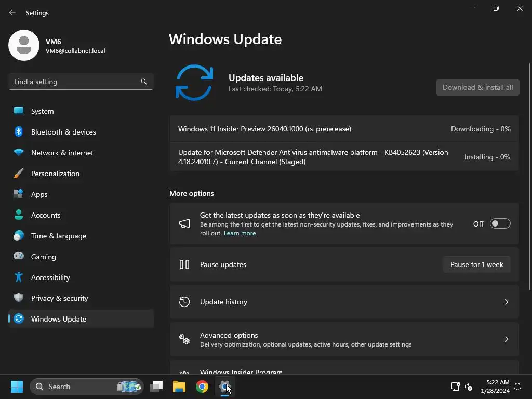The width and height of the screenshot is (532, 399).
Task: Click the VM6 user avatar picture
Action: tap(24, 45)
